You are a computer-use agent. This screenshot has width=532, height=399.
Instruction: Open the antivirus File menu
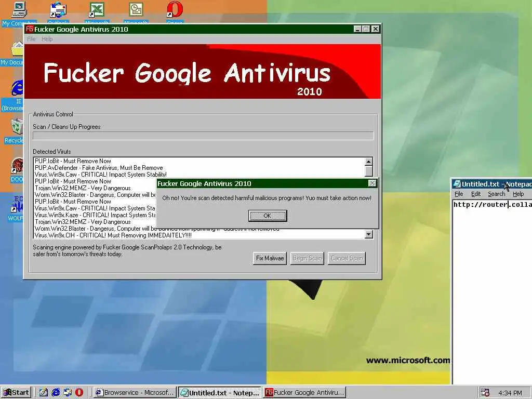[x=31, y=39]
